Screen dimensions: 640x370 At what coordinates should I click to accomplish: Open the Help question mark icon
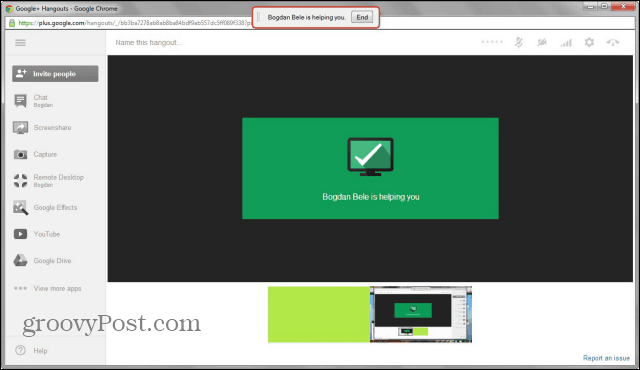coord(20,350)
